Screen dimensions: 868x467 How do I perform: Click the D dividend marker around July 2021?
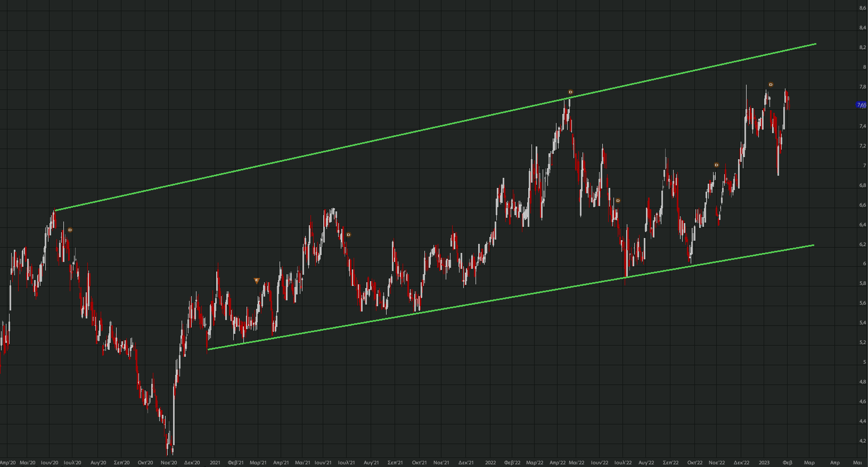click(349, 234)
